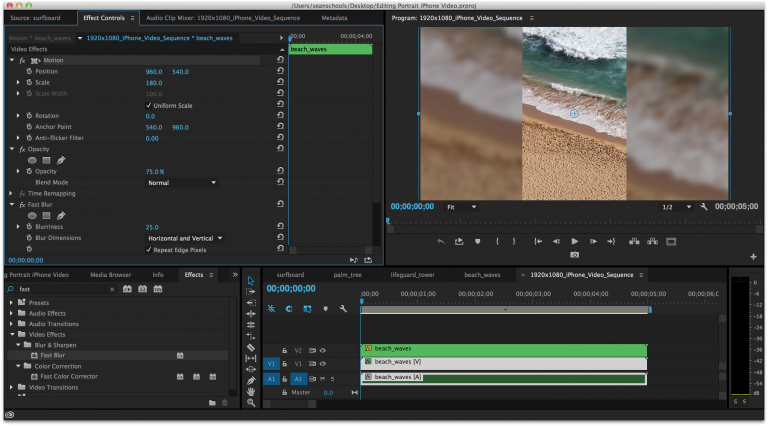Toggle lock on V2 track
768x426 pixels.
click(x=285, y=351)
